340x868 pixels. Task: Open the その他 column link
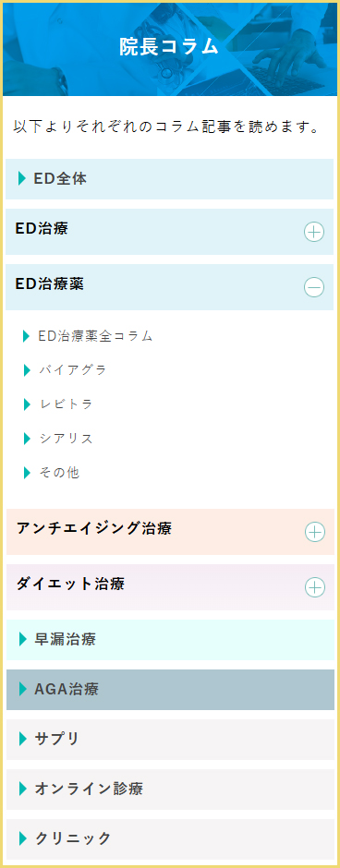tap(59, 473)
